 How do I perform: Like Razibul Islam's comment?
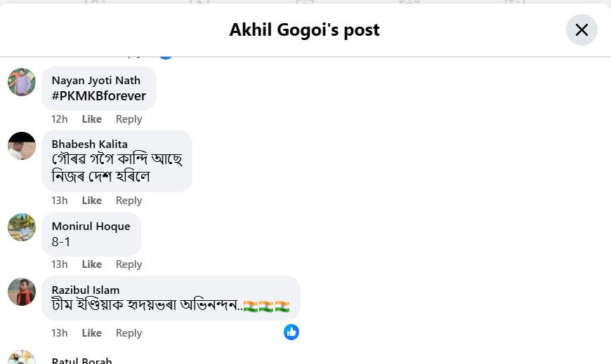(91, 333)
